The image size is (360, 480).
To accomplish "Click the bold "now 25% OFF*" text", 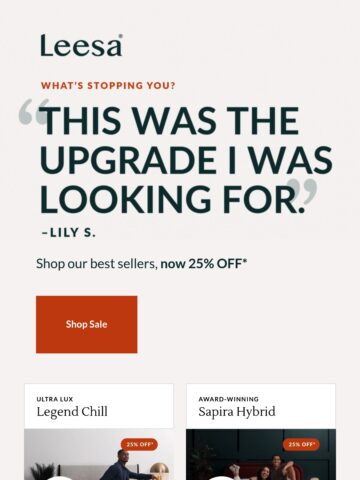I will pyautogui.click(x=204, y=264).
